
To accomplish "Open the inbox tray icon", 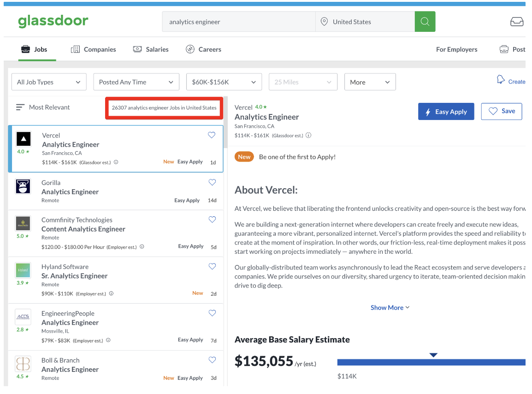I will 517,22.
